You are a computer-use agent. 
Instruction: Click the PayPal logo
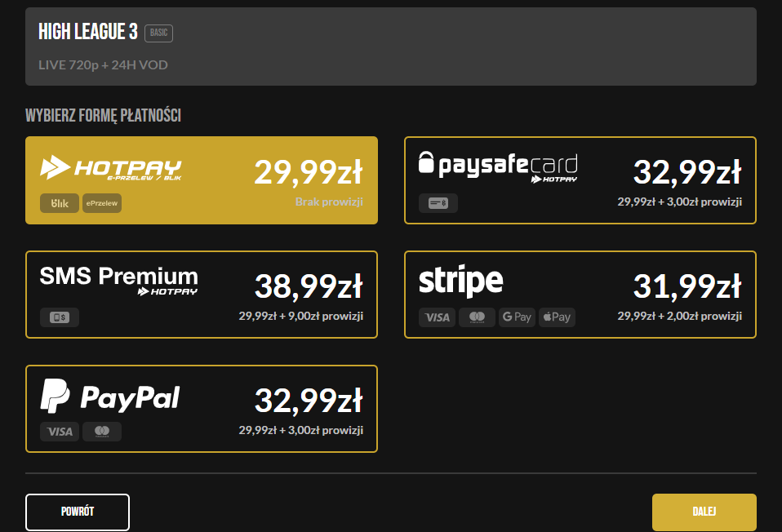point(109,397)
